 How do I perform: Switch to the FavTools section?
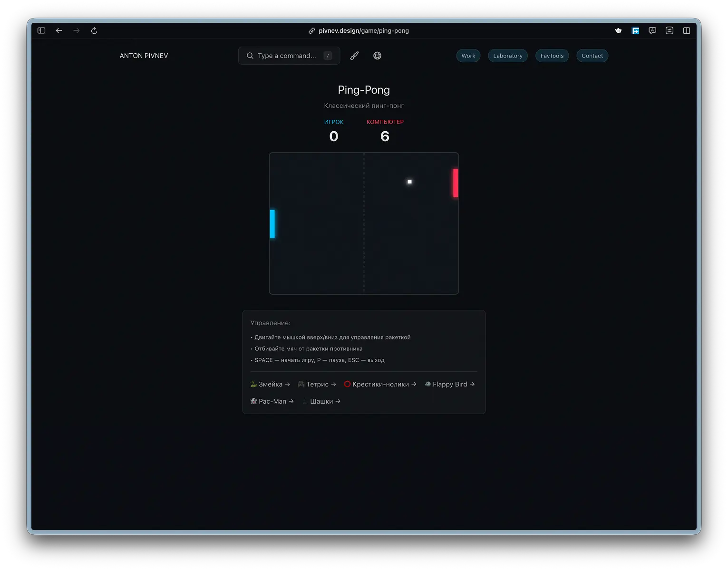click(552, 56)
